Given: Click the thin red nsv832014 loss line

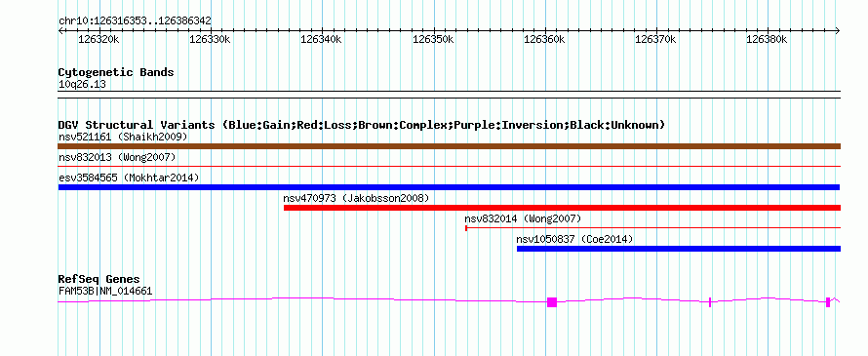Looking at the screenshot, I should pos(653,227).
